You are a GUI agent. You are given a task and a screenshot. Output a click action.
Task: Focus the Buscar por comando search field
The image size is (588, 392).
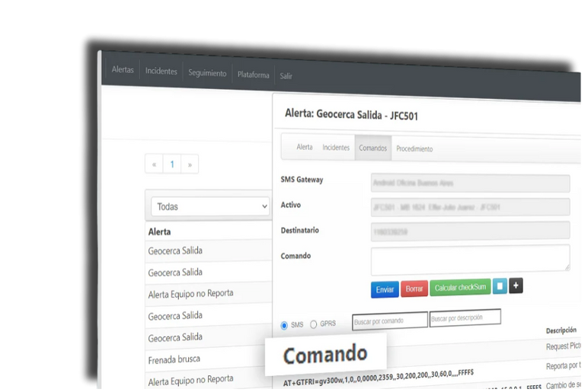point(389,320)
